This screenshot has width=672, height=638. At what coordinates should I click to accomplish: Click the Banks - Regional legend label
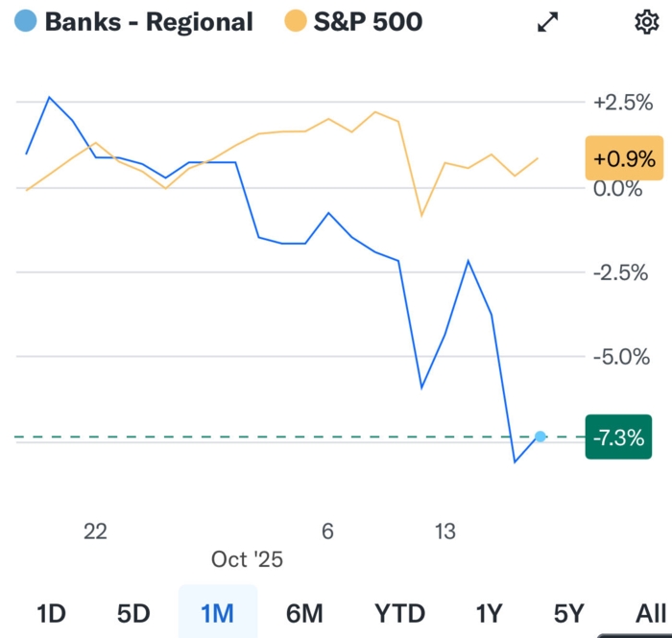coord(149,21)
